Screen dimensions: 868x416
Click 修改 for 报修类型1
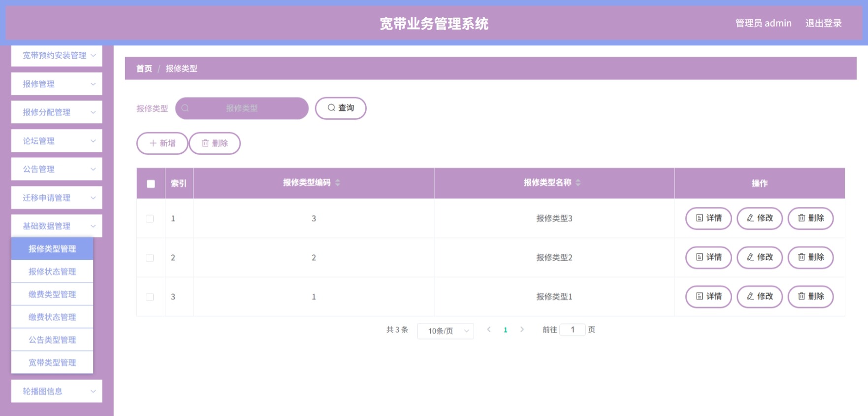pyautogui.click(x=760, y=297)
